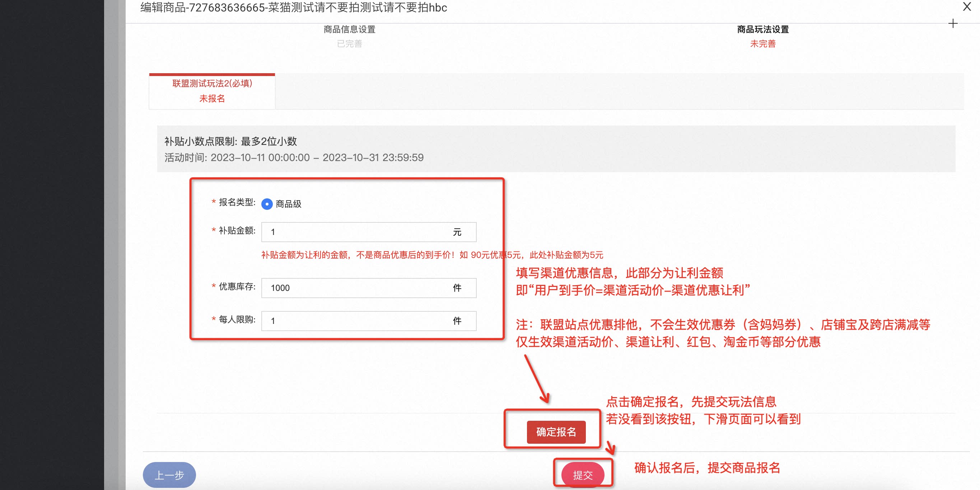Click the 元 unit suffix in subsidy field
The width and height of the screenshot is (980, 490).
[457, 232]
